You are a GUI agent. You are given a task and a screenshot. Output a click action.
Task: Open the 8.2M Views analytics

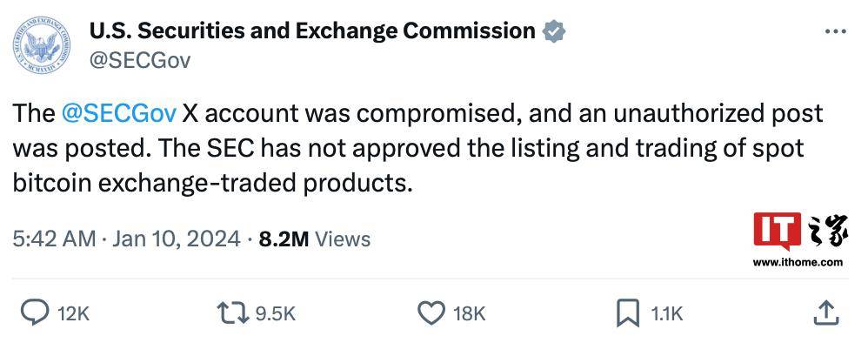315,239
